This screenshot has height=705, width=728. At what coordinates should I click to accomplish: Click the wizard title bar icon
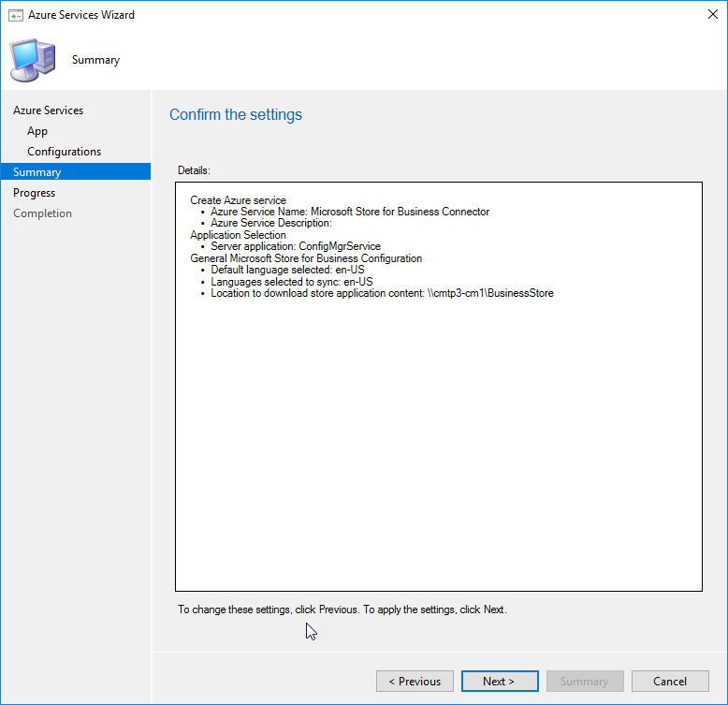click(16, 15)
